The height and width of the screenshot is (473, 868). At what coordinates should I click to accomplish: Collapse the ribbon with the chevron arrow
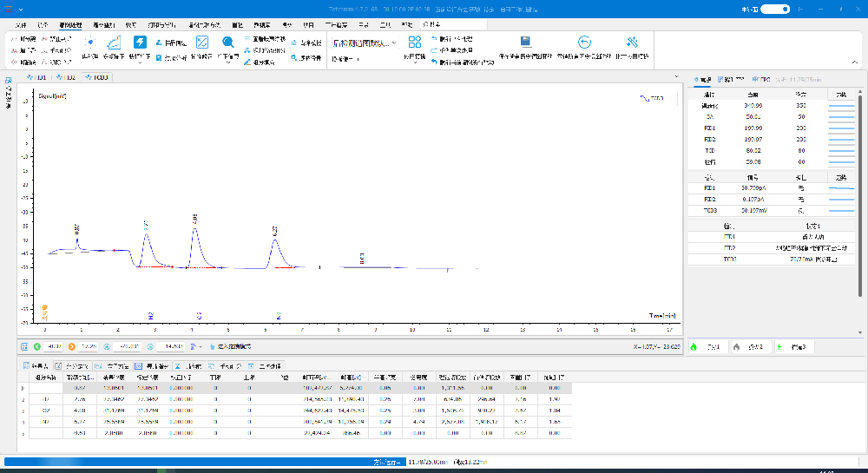coord(855,62)
